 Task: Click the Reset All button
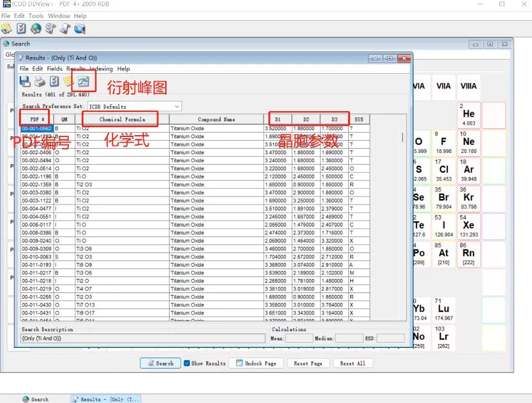353,362
